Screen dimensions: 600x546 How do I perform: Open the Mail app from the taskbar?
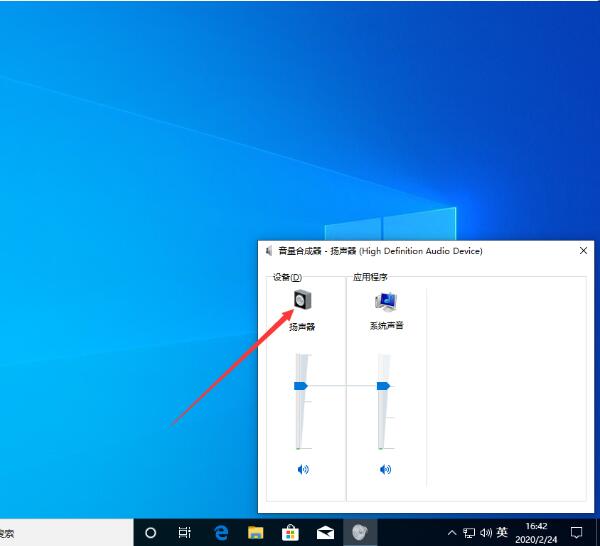pyautogui.click(x=325, y=533)
